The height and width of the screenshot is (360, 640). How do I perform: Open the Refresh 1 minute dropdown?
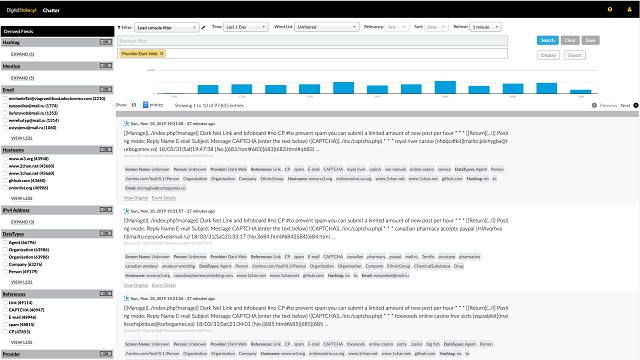[x=485, y=27]
